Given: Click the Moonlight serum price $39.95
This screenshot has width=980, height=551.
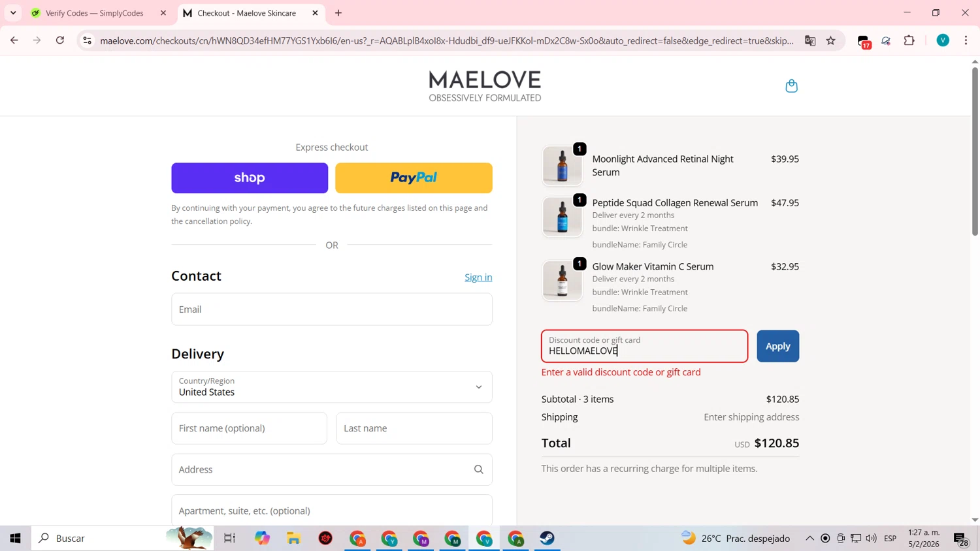Looking at the screenshot, I should pos(785,159).
